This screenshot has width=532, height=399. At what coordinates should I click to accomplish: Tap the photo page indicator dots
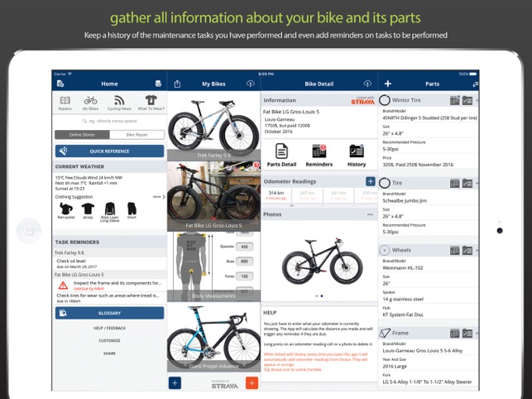coord(319,296)
